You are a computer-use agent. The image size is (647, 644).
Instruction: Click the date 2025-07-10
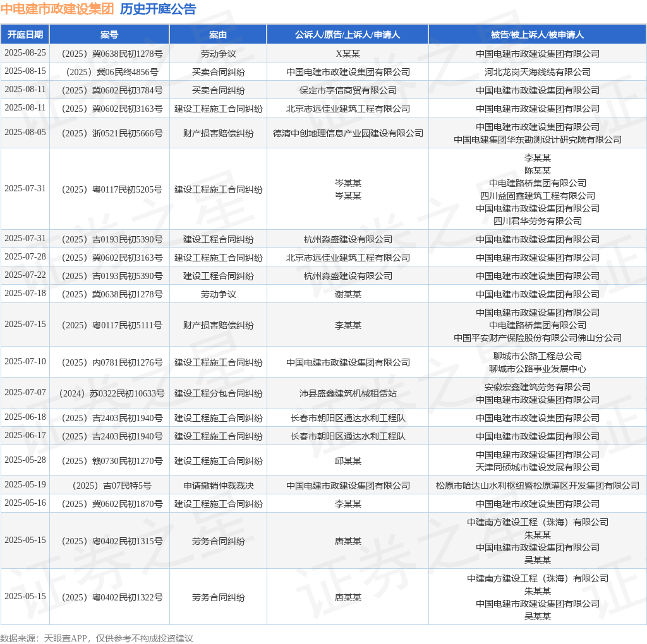25,361
